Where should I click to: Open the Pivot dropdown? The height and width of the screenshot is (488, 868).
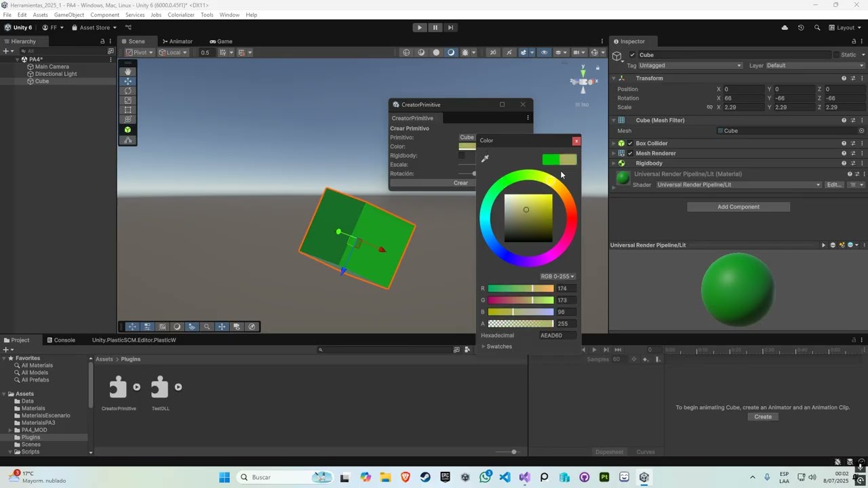tap(140, 52)
